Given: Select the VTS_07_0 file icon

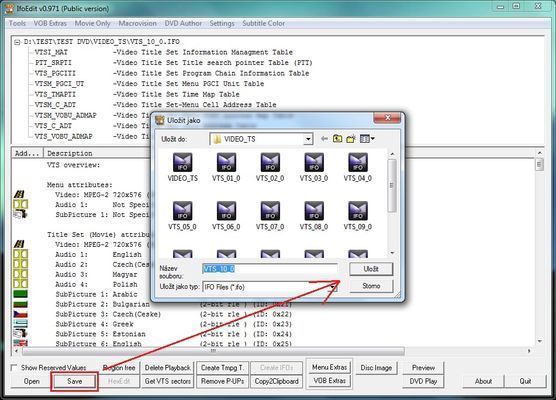Looking at the screenshot, I should pyautogui.click(x=270, y=211).
